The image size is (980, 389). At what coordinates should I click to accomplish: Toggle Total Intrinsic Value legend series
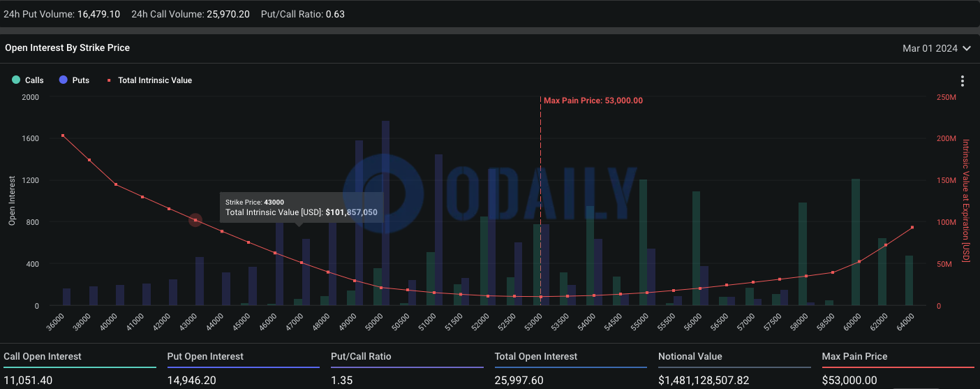tap(149, 80)
